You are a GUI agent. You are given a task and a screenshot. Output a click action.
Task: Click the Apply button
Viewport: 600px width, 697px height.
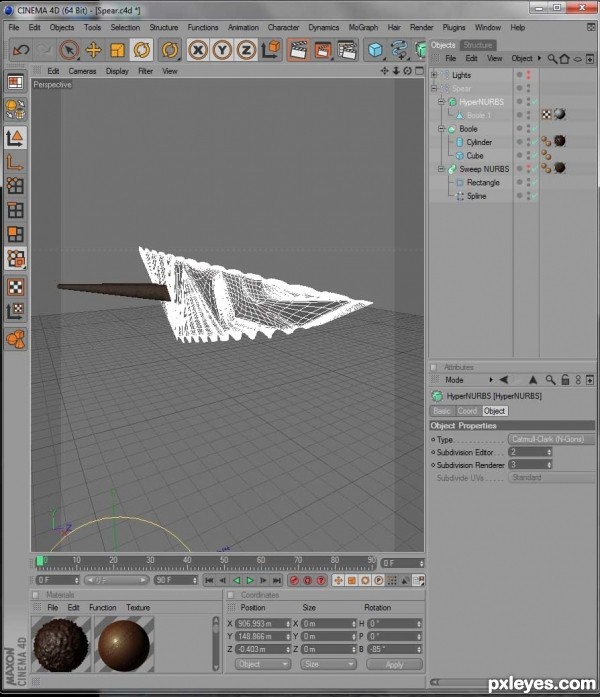click(x=394, y=664)
